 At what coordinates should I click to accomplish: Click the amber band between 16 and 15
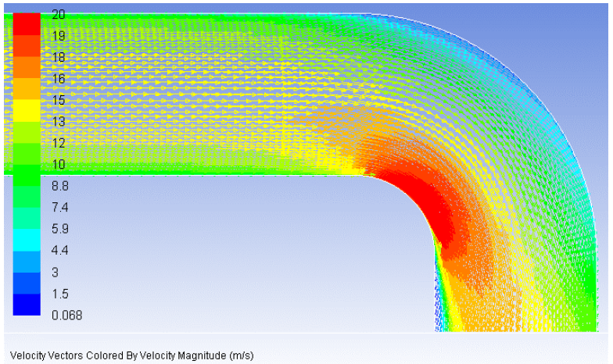coord(27,89)
